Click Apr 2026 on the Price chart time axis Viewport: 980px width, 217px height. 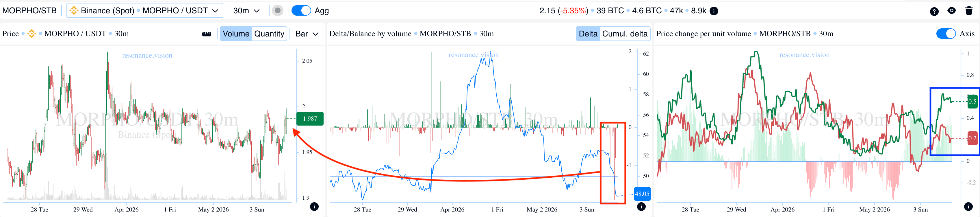coord(127,209)
